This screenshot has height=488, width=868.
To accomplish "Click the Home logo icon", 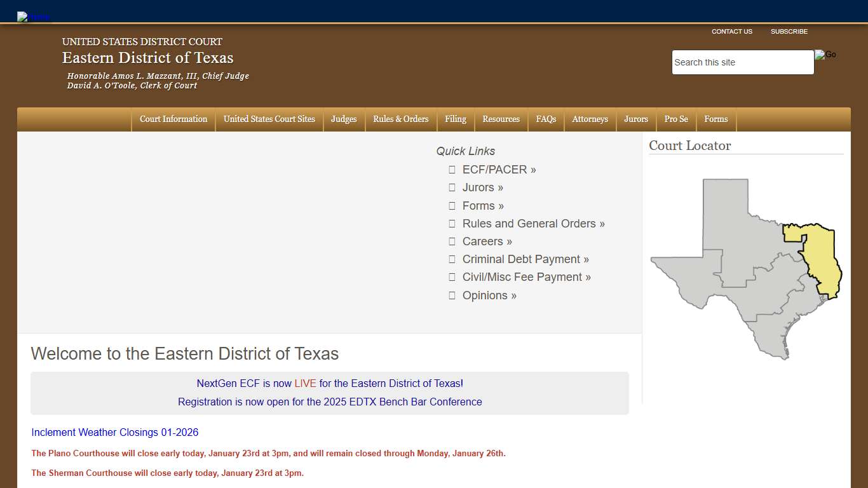I will [33, 17].
